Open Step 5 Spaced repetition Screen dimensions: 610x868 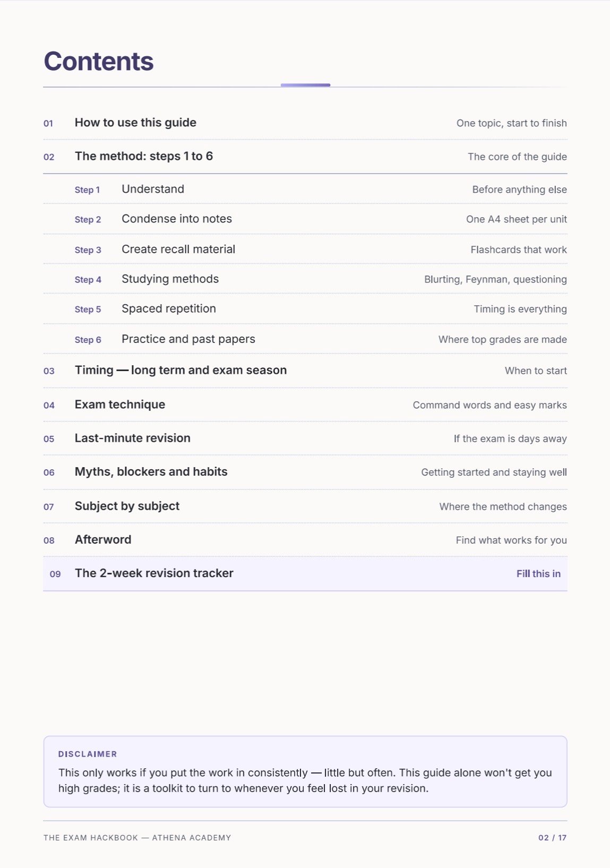[305, 308]
